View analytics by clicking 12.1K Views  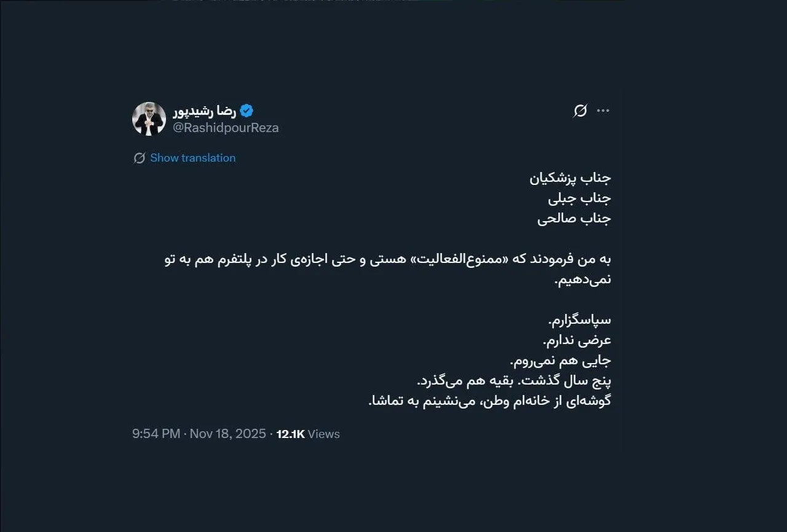pyautogui.click(x=306, y=434)
